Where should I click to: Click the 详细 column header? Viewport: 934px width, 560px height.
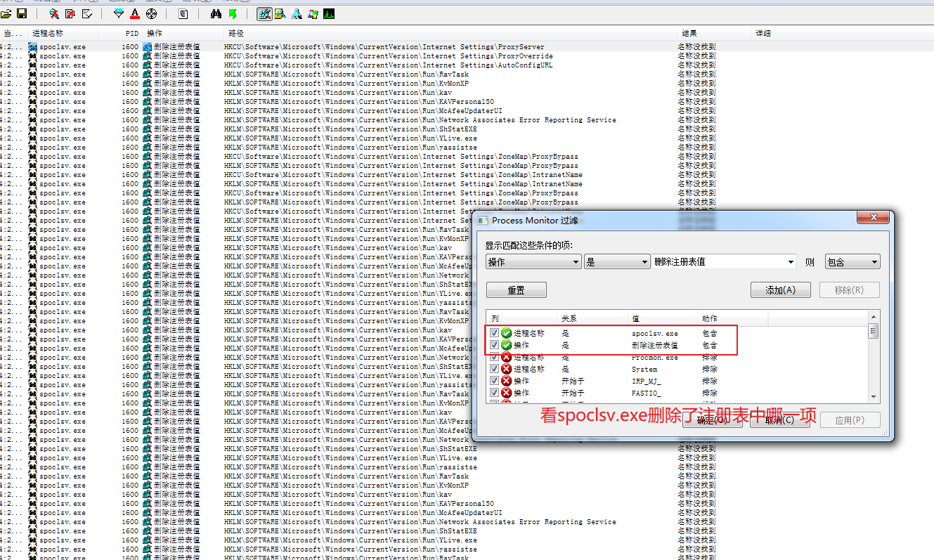click(x=842, y=33)
